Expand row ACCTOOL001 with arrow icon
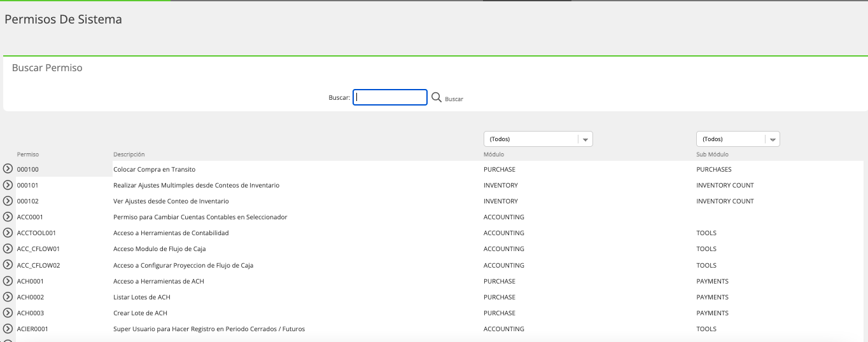This screenshot has height=342, width=868. tap(8, 233)
